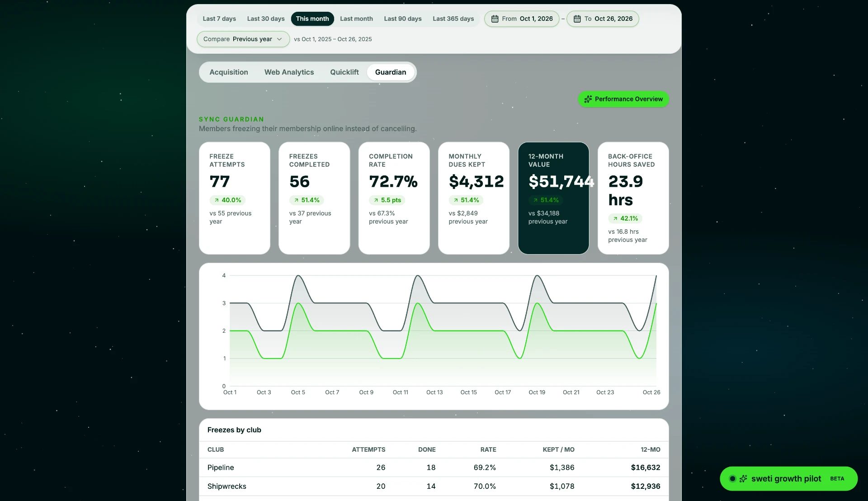Select the Last 30 days range
868x501 pixels.
pos(266,19)
